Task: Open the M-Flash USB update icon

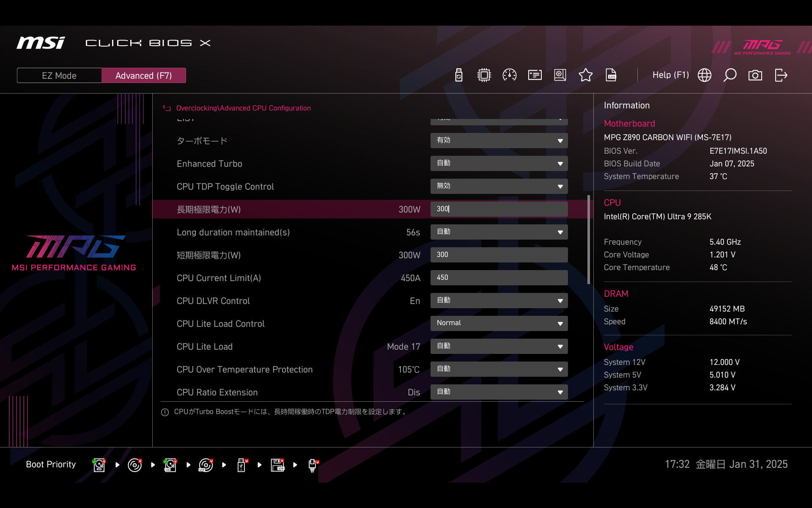Action: (x=459, y=75)
